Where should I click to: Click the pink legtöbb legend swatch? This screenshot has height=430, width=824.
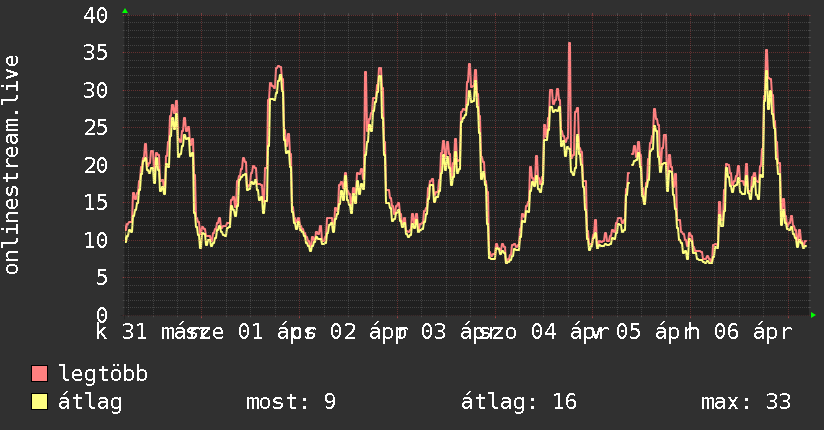(39, 373)
